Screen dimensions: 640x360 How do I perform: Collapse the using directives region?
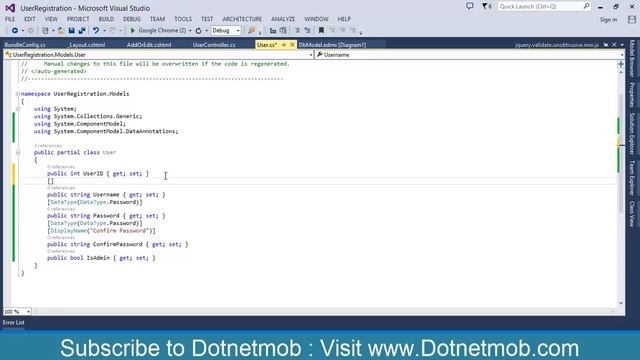coord(18,109)
